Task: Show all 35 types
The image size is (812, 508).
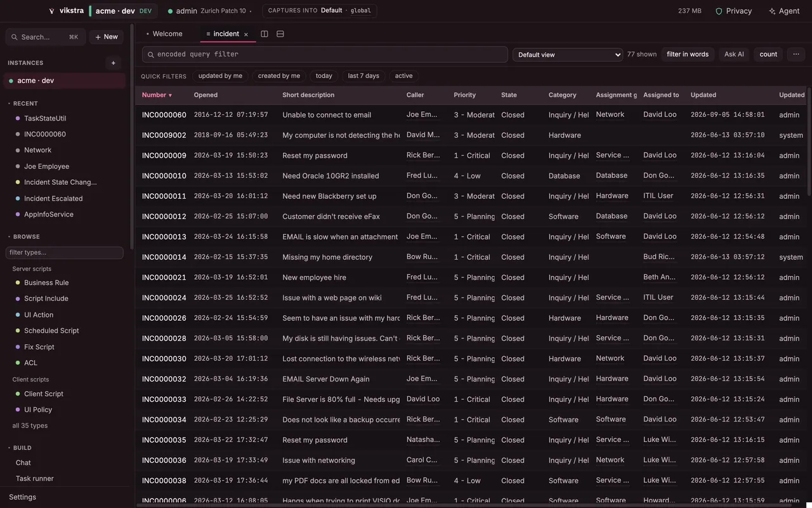Action: (30, 425)
